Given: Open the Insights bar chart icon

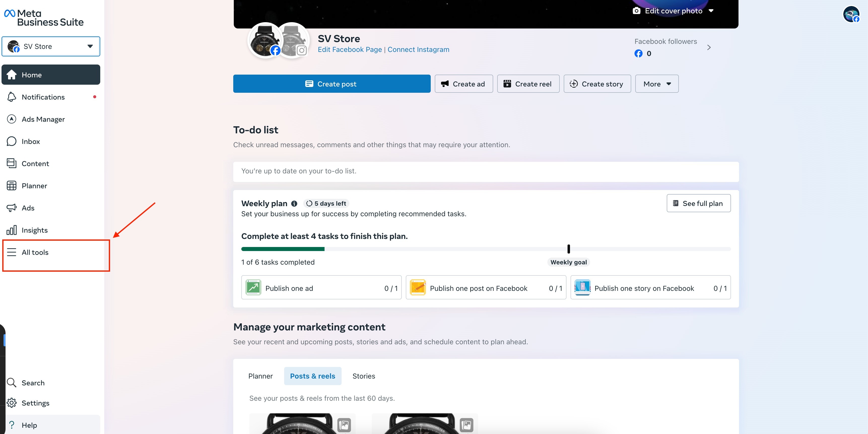Looking at the screenshot, I should click(x=11, y=230).
